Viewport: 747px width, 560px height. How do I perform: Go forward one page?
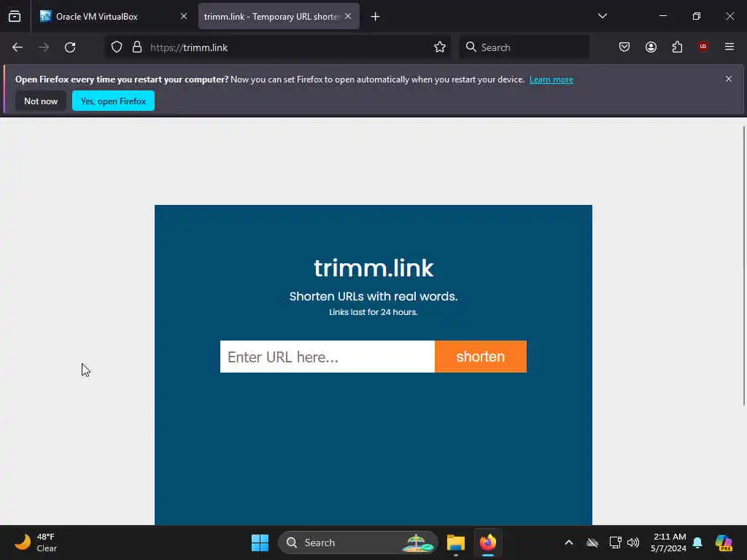pyautogui.click(x=44, y=47)
